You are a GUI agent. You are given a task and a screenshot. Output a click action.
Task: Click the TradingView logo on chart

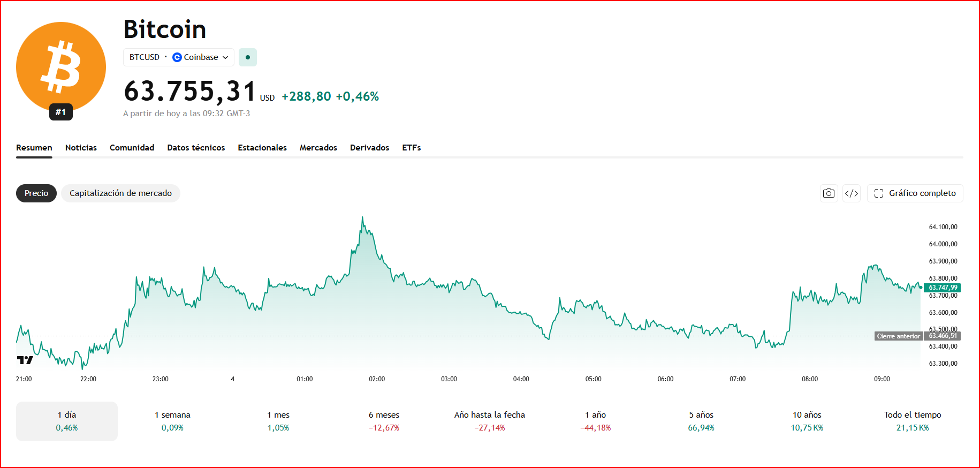pos(25,360)
